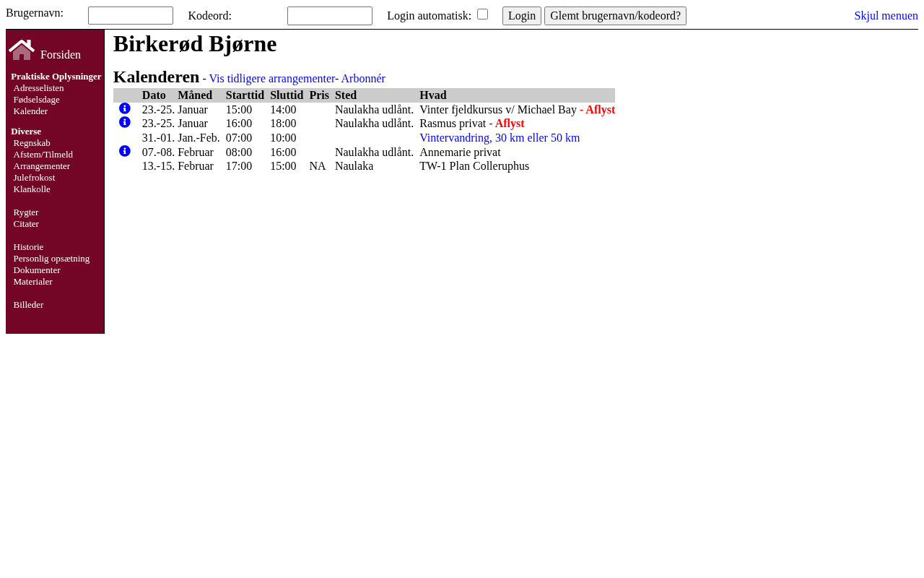Select the TW-1 Plan Colleruphus event text

click(474, 166)
